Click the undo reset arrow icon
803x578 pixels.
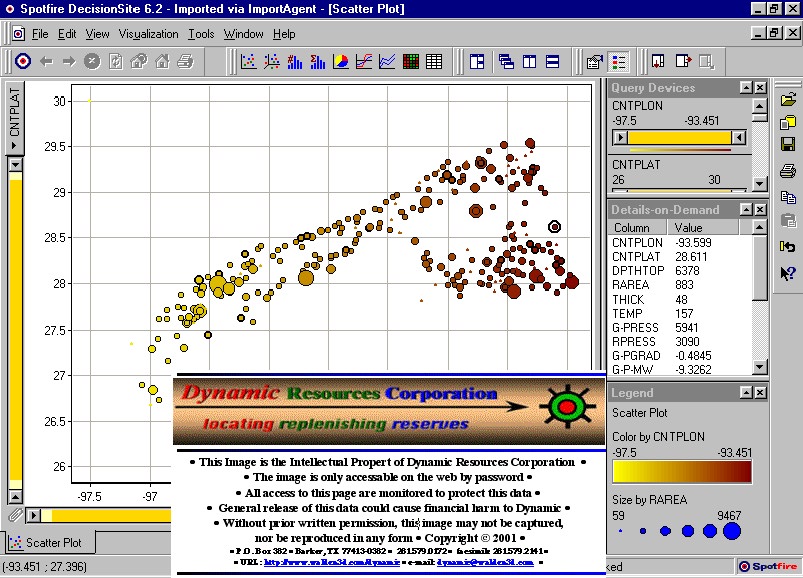[x=788, y=246]
